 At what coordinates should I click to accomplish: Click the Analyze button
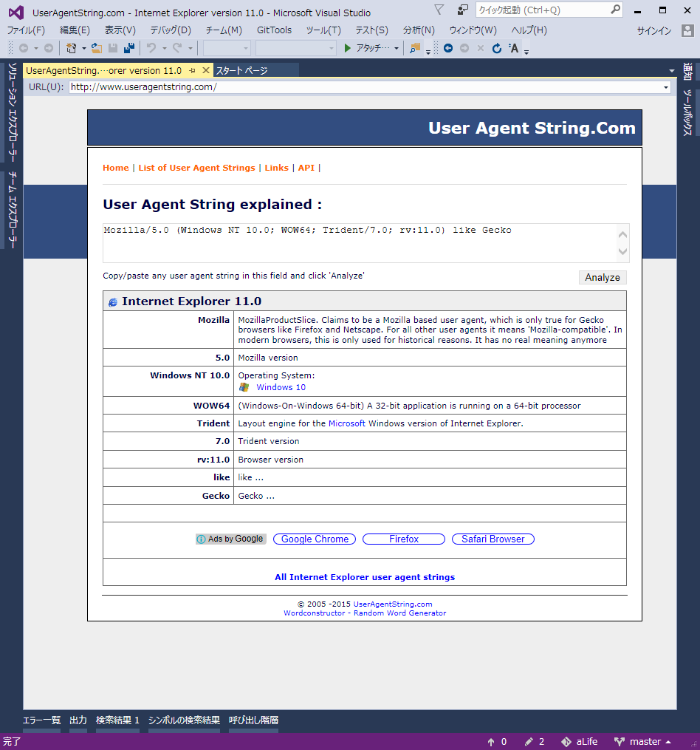tap(603, 277)
